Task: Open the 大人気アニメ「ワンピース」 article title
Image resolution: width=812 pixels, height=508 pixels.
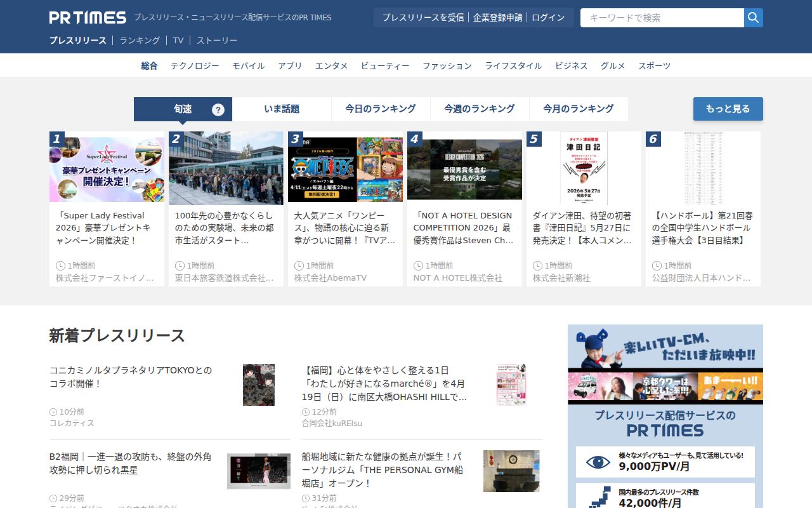Action: [x=345, y=228]
